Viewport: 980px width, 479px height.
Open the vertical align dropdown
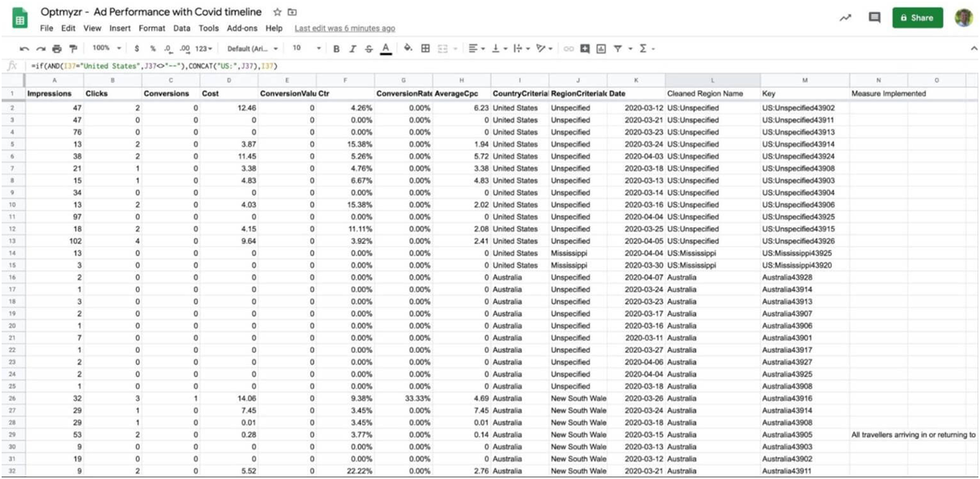coord(498,48)
